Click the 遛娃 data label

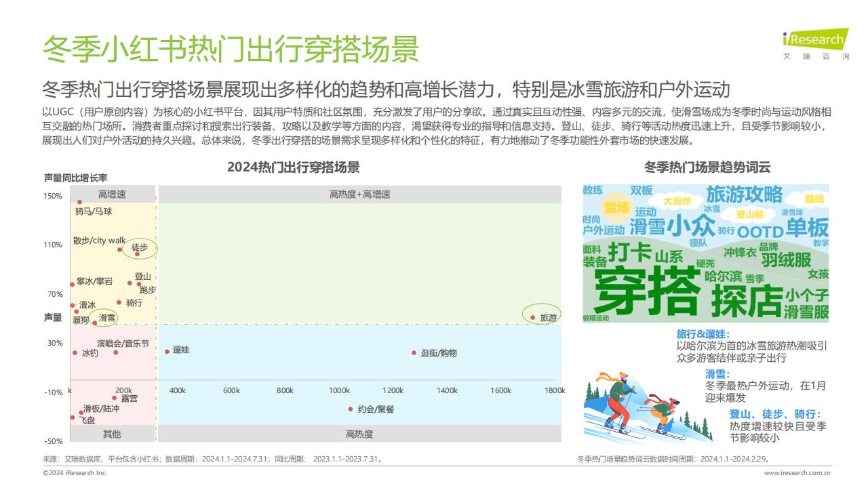181,350
